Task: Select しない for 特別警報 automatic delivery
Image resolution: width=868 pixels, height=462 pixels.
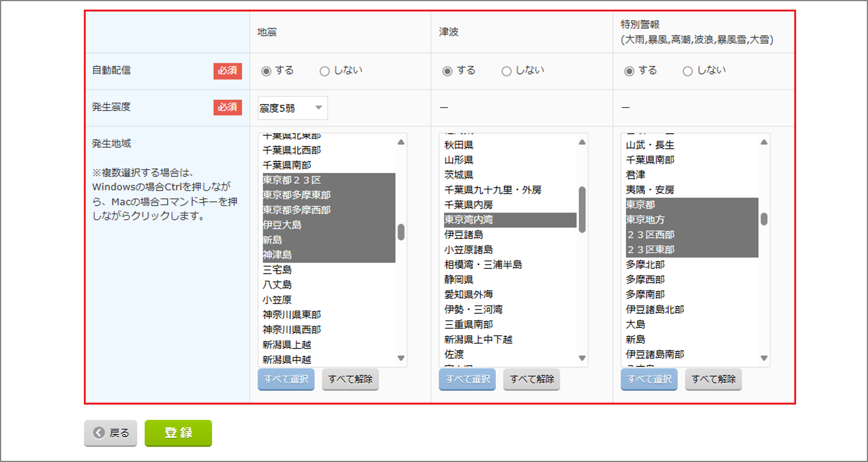Action: pyautogui.click(x=688, y=71)
